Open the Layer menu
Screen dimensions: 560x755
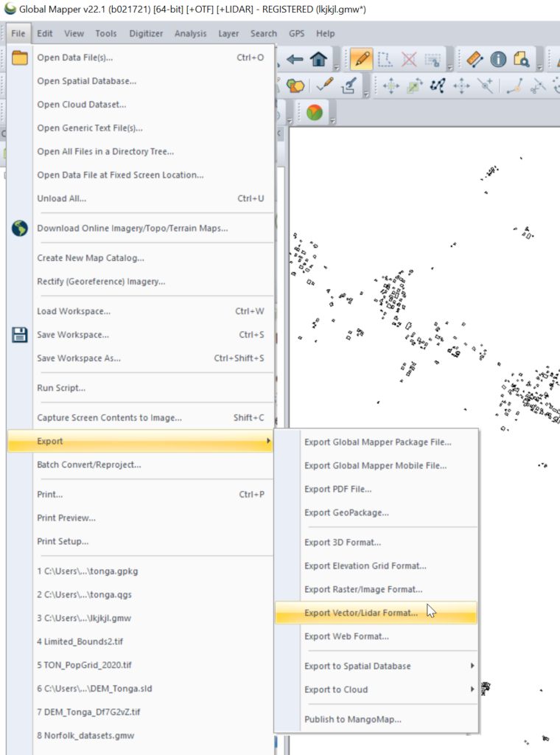[x=228, y=33]
